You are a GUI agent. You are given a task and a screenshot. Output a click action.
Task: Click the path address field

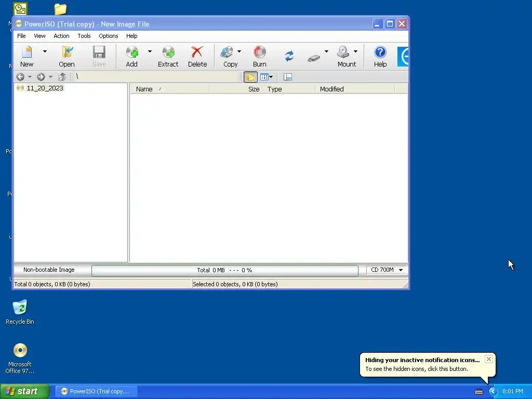pyautogui.click(x=157, y=77)
